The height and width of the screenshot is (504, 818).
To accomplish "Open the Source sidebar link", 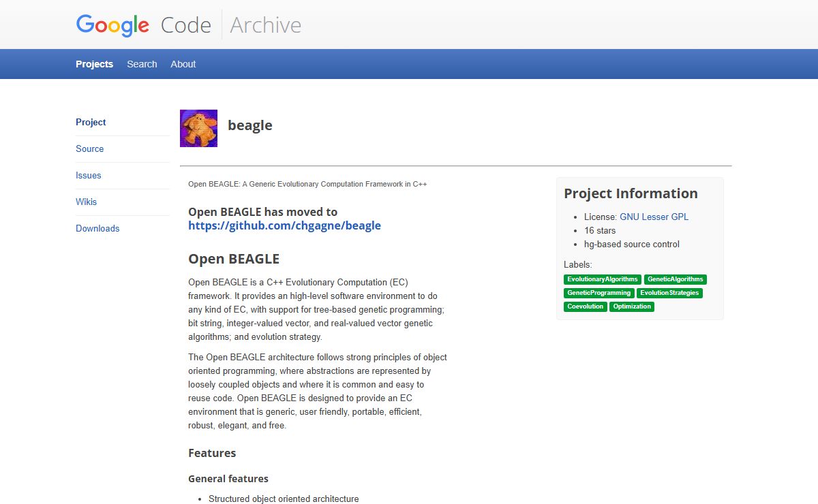I will 89,148.
